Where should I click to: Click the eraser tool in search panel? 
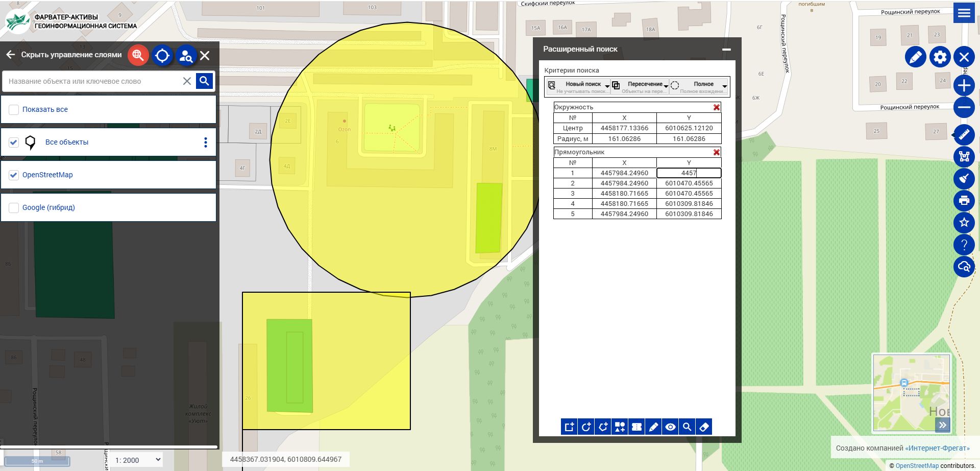[704, 427]
